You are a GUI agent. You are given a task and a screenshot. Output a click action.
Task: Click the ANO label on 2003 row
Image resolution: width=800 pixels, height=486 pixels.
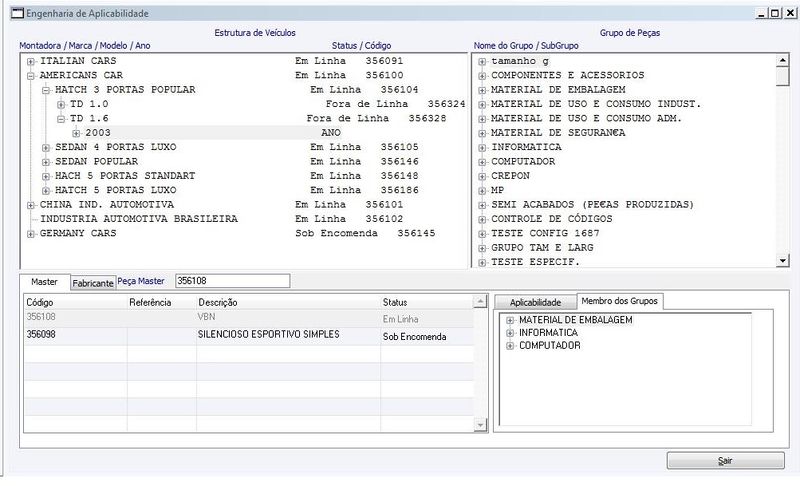[x=331, y=133]
